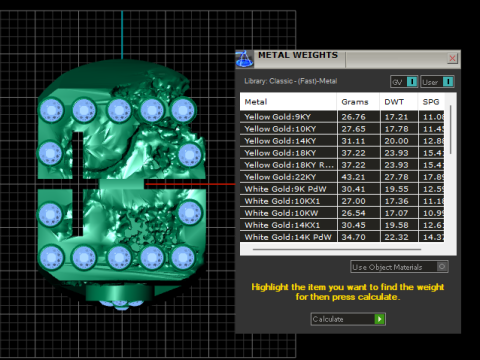Viewport: 480px width, 360px height.
Task: Select the White Gold:10KX1 row
Action: point(342,201)
